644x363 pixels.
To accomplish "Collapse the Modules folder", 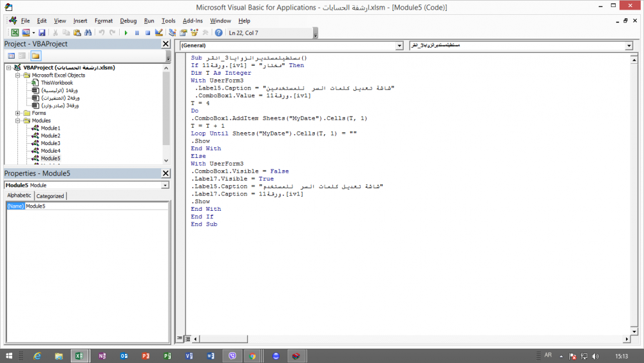I will pos(17,121).
